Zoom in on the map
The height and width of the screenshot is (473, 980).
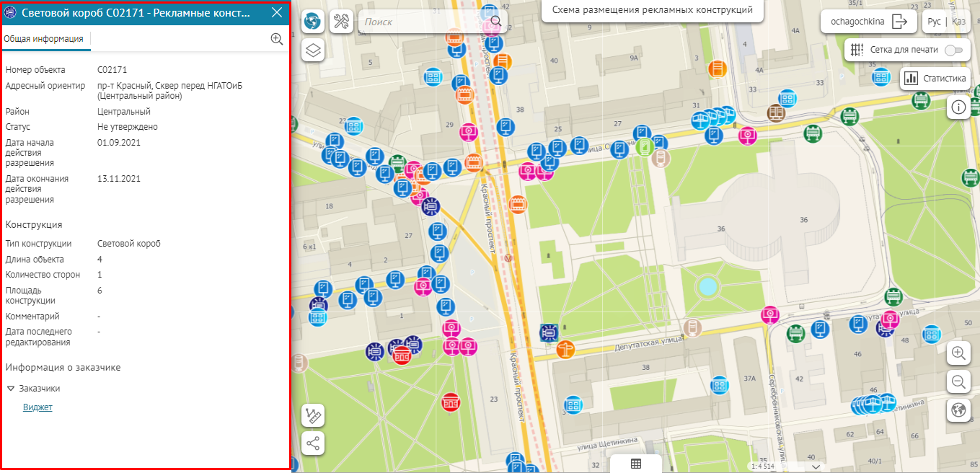(958, 353)
